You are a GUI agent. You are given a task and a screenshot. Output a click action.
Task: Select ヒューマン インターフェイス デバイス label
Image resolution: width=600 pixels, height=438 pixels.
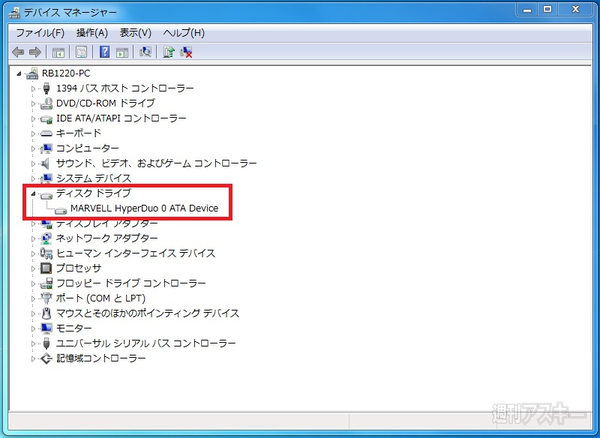pyautogui.click(x=136, y=253)
